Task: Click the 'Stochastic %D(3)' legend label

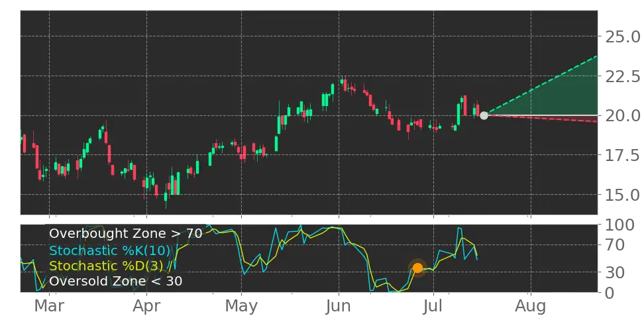Action: [x=108, y=266]
